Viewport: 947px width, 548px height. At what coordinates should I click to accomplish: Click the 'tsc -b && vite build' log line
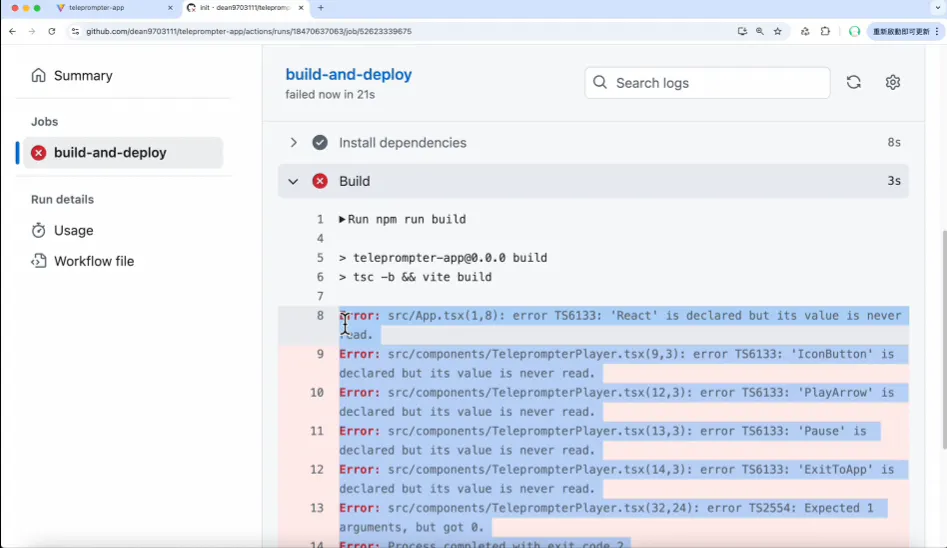click(x=415, y=277)
